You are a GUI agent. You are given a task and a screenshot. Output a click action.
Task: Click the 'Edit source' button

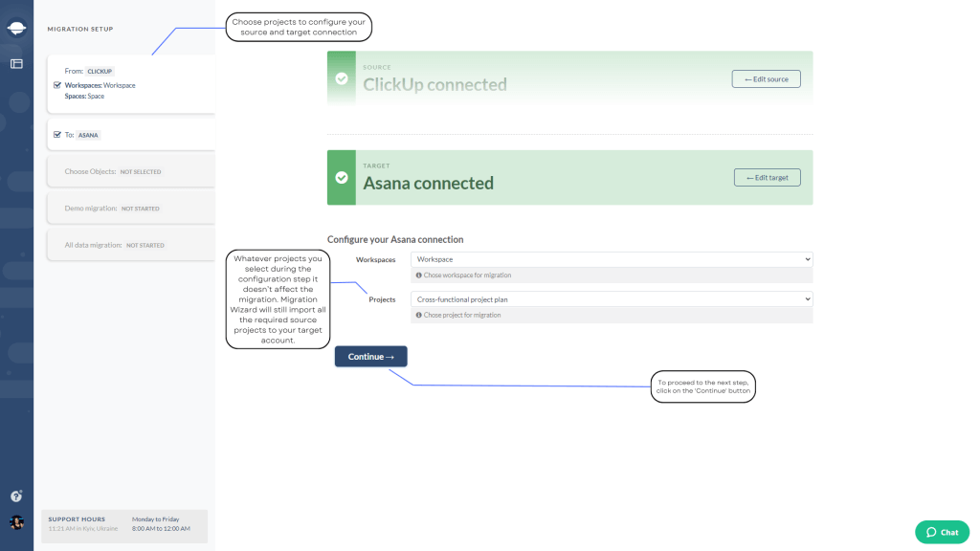point(766,78)
